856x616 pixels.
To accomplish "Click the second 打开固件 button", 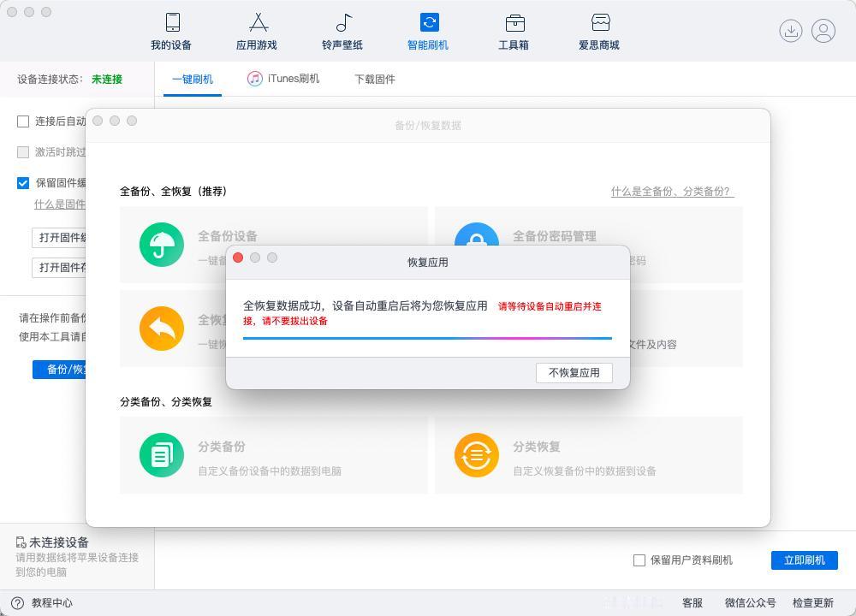I will coord(59,267).
